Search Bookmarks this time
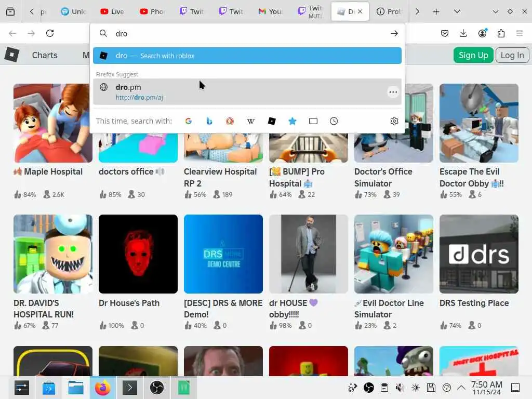Viewport: 532px width, 399px height. point(292,121)
